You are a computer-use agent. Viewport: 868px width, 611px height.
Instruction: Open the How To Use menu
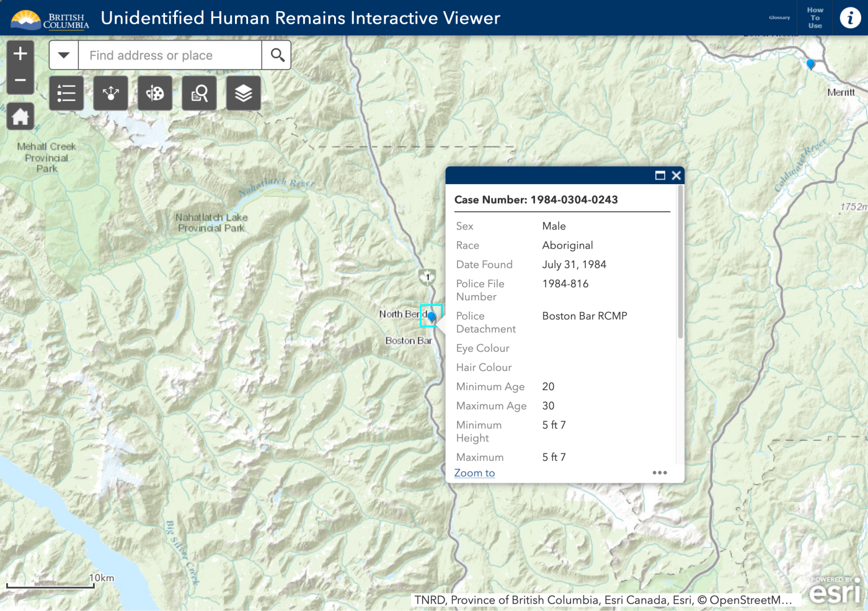pyautogui.click(x=814, y=18)
